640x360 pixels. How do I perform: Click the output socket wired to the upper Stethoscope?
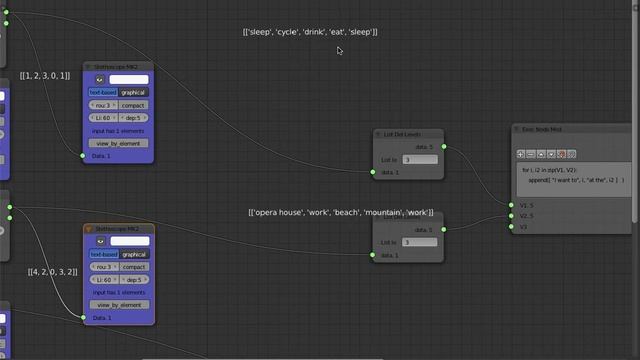(6, 12)
